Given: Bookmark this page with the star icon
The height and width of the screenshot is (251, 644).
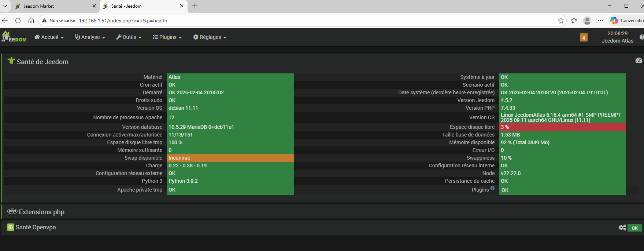Looking at the screenshot, I should click(561, 21).
